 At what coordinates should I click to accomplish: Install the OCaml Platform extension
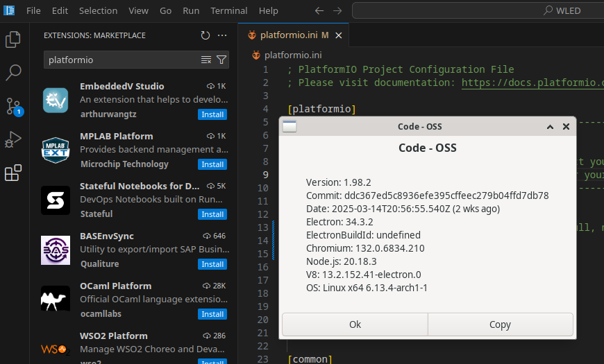[x=212, y=314]
